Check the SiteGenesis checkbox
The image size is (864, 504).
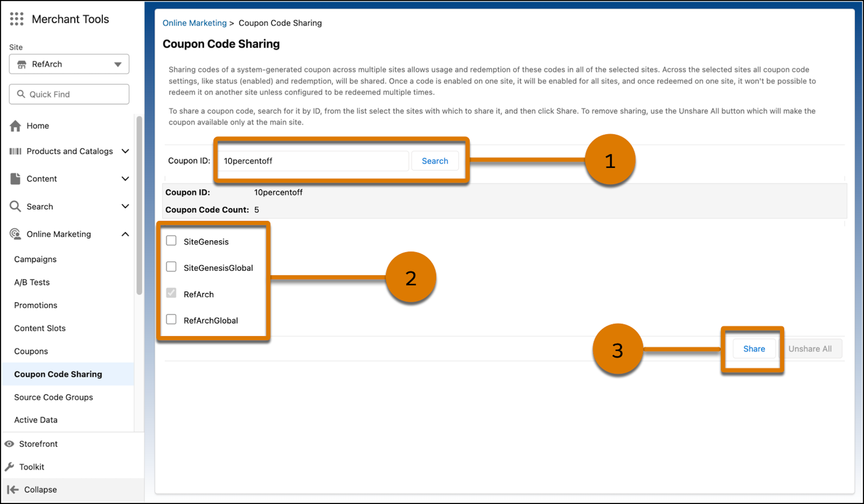point(171,241)
